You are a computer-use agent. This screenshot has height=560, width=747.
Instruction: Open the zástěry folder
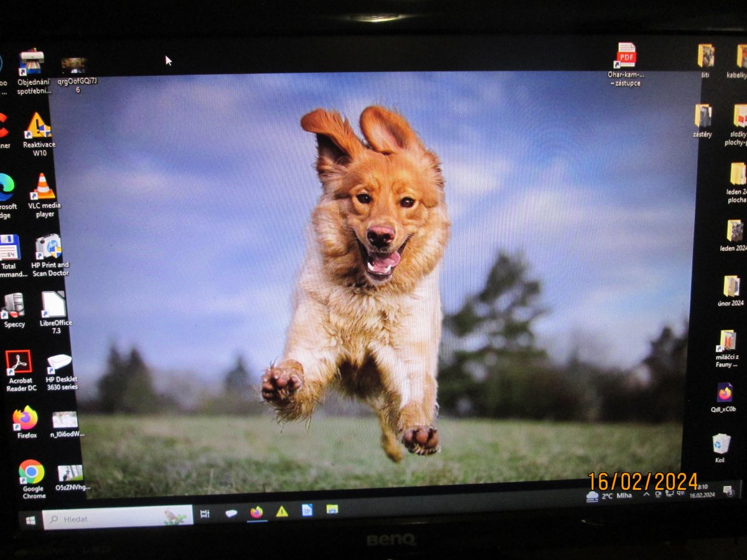tap(703, 116)
